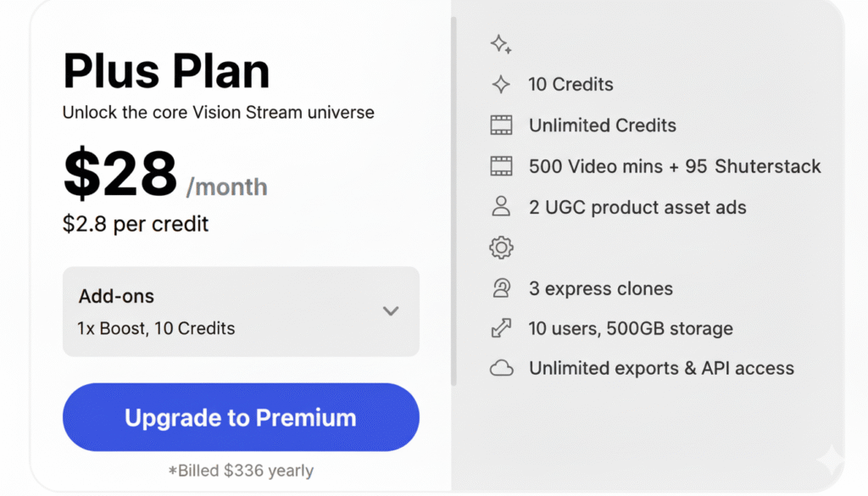This screenshot has width=868, height=496.
Task: Select the Plus Plan heading
Action: tap(166, 70)
